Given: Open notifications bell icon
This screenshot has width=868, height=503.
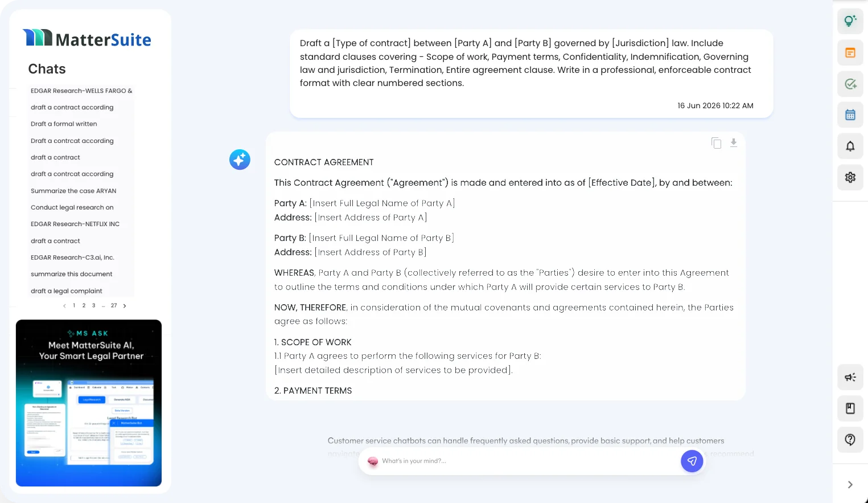Looking at the screenshot, I should (850, 146).
